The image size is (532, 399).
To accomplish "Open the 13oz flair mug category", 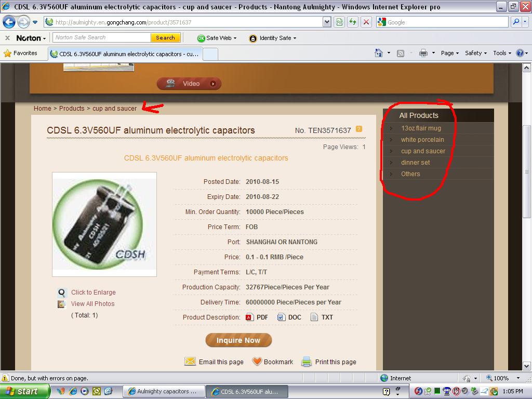I will click(x=421, y=128).
